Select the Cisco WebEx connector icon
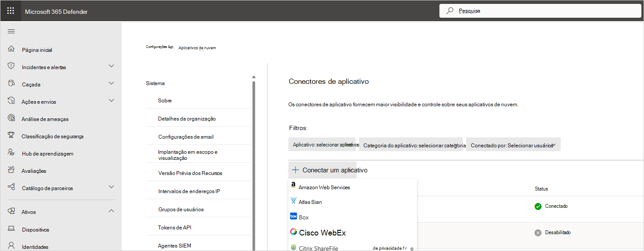 294,232
